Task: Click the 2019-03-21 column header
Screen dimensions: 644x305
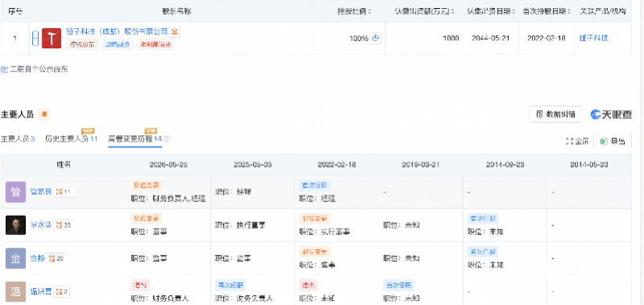Action: tap(420, 165)
